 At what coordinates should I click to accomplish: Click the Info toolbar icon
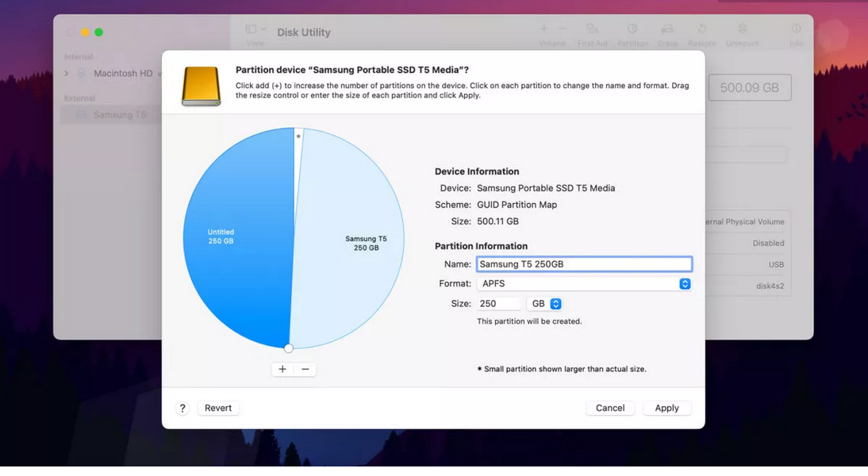[x=796, y=34]
